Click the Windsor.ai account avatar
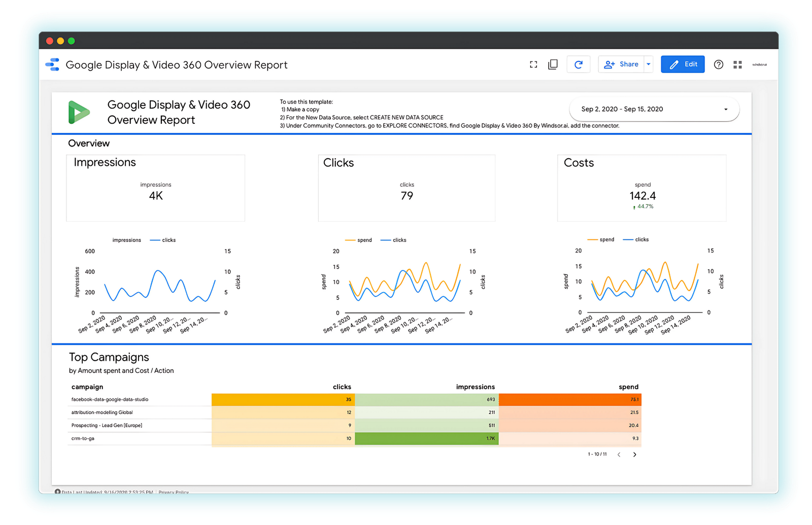Screen dimensions: 812x525 pyautogui.click(x=759, y=64)
